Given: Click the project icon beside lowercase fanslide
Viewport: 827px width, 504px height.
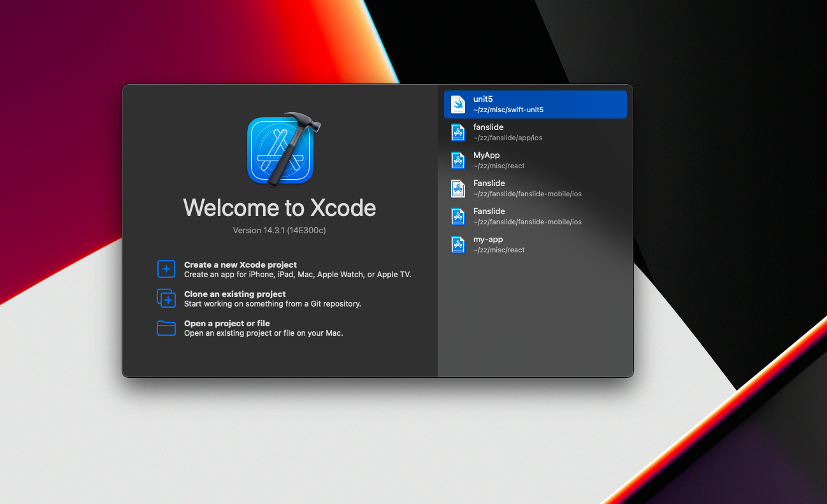Looking at the screenshot, I should [x=458, y=133].
